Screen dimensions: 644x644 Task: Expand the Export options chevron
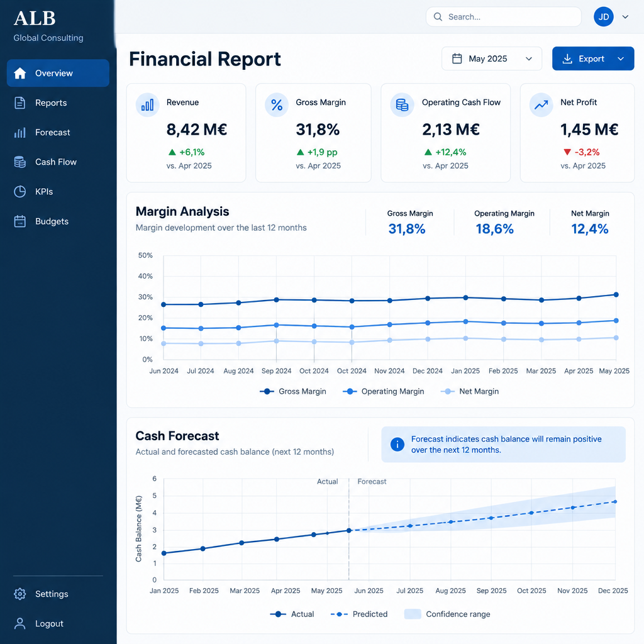click(x=621, y=58)
